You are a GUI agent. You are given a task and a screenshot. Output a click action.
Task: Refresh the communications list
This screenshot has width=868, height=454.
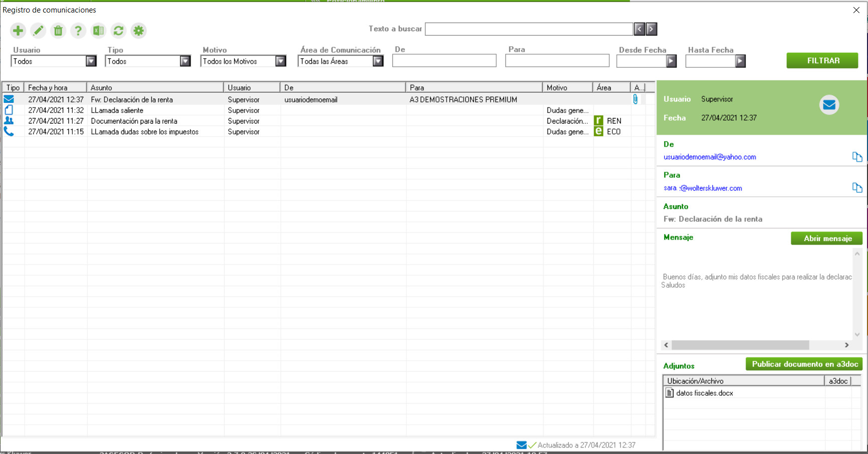(119, 31)
